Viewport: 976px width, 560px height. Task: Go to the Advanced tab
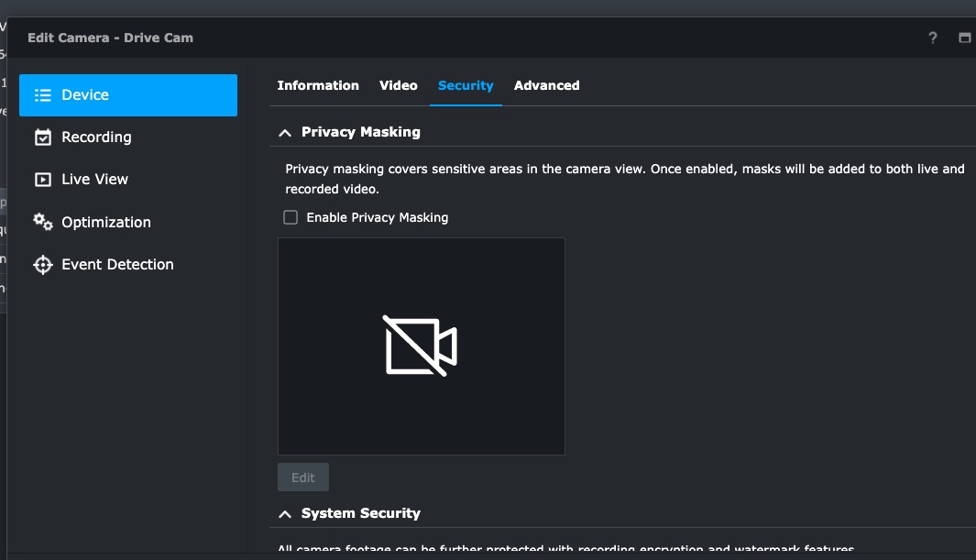[x=546, y=85]
